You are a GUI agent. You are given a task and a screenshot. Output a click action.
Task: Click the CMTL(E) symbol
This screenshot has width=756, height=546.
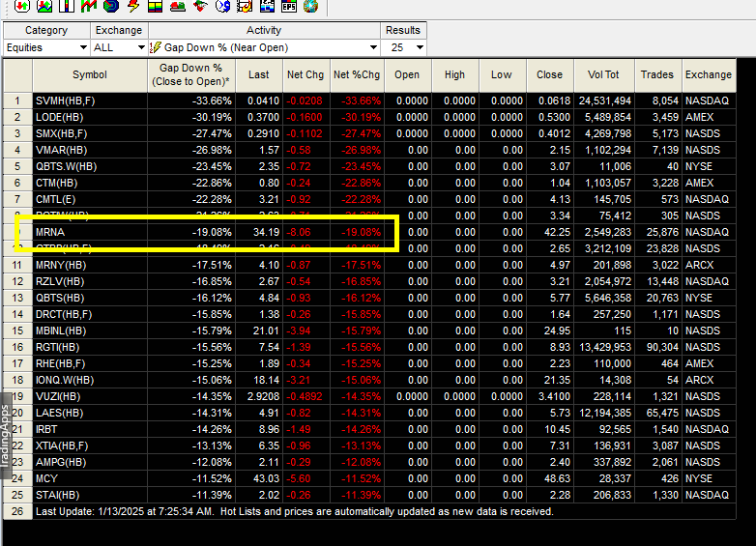click(55, 199)
